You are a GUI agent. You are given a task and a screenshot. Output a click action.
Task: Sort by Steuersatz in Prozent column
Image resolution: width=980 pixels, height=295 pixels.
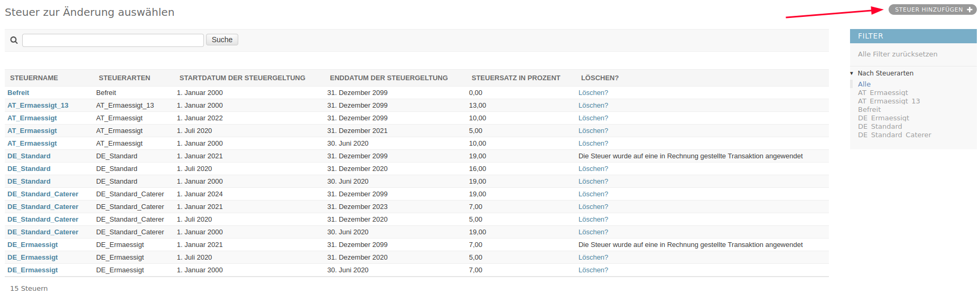[x=515, y=78]
